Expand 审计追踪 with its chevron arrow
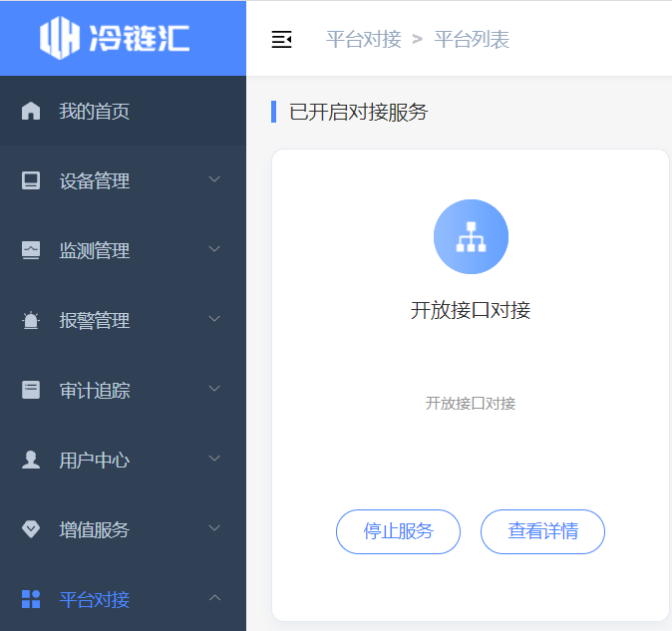Viewport: 672px width, 631px height. (x=214, y=389)
